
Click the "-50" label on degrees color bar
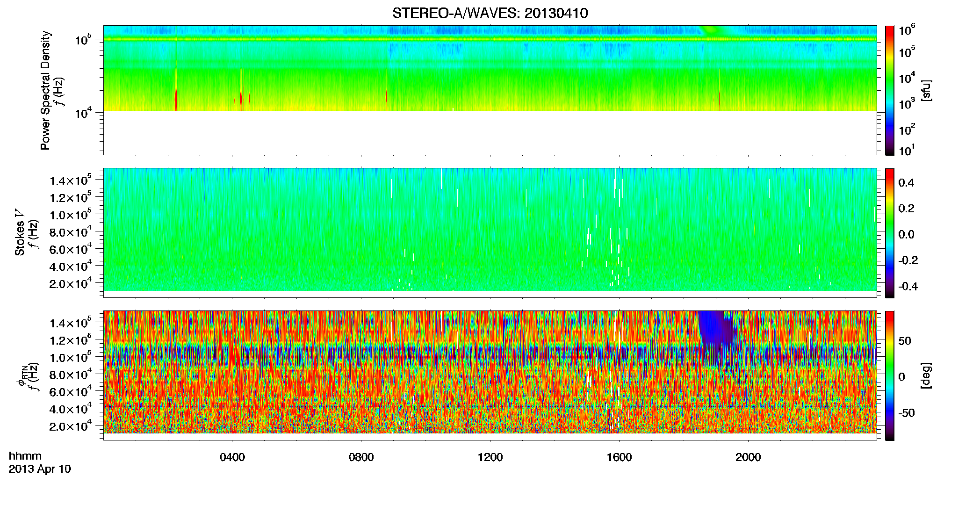point(907,413)
